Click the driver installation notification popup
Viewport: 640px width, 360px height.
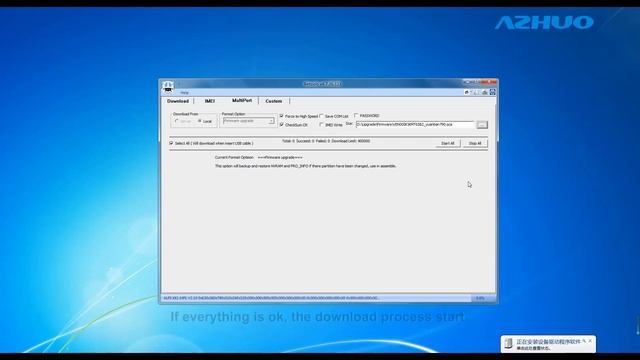click(548, 344)
